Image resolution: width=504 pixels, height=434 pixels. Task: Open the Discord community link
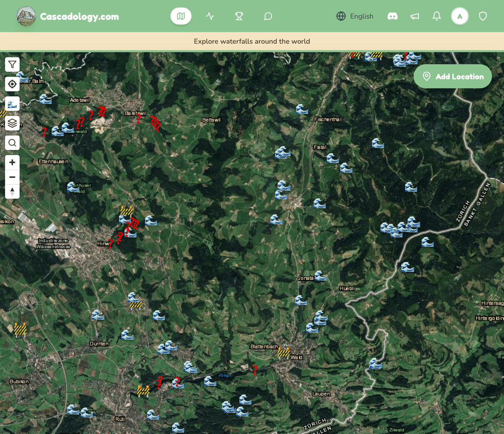click(x=392, y=16)
